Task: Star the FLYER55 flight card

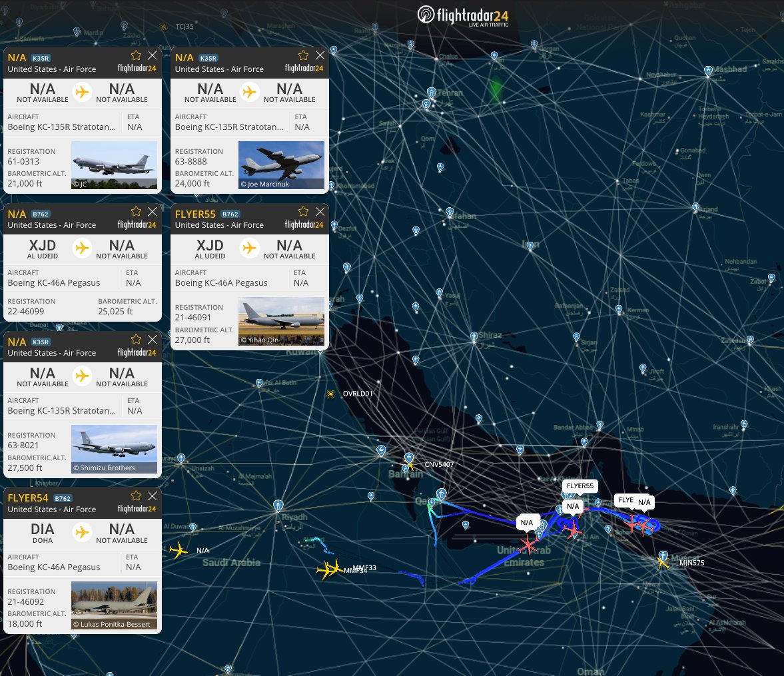Action: coord(304,211)
